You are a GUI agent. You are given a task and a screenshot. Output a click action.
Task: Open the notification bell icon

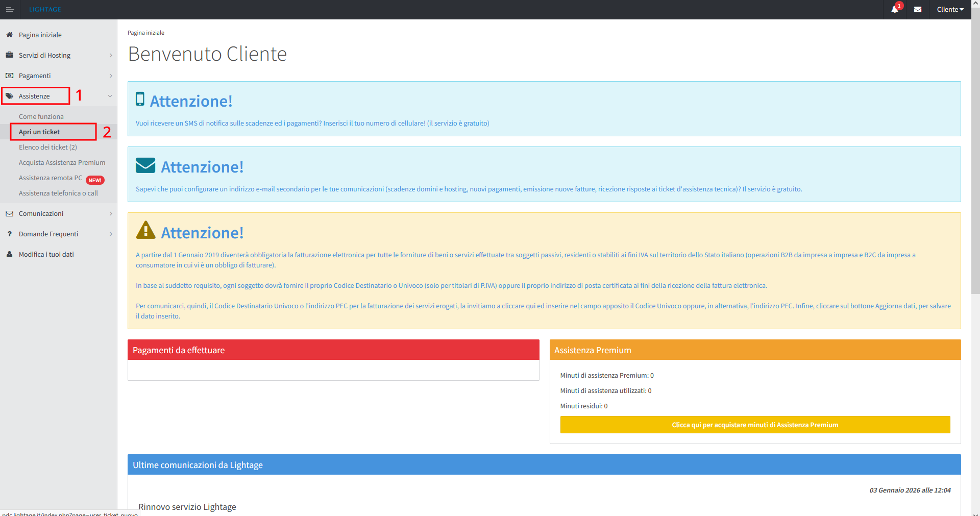(894, 10)
